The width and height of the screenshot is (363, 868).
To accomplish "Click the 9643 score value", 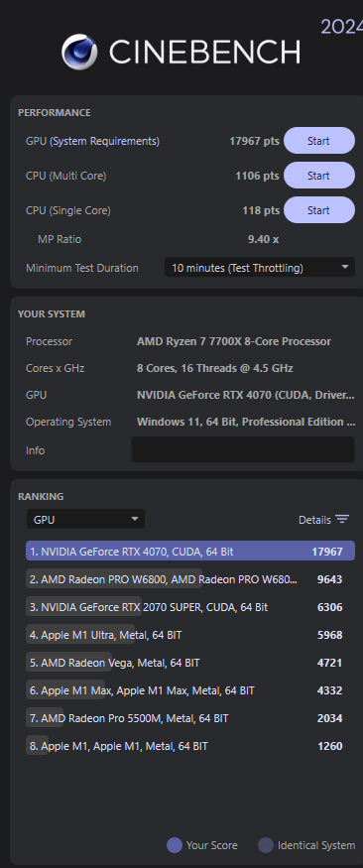I will click(x=330, y=579).
